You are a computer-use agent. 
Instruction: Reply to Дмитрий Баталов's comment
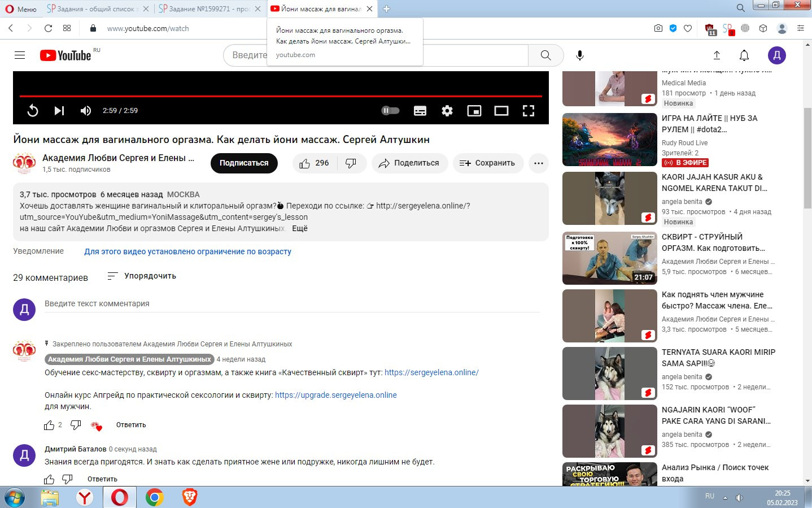[102, 479]
